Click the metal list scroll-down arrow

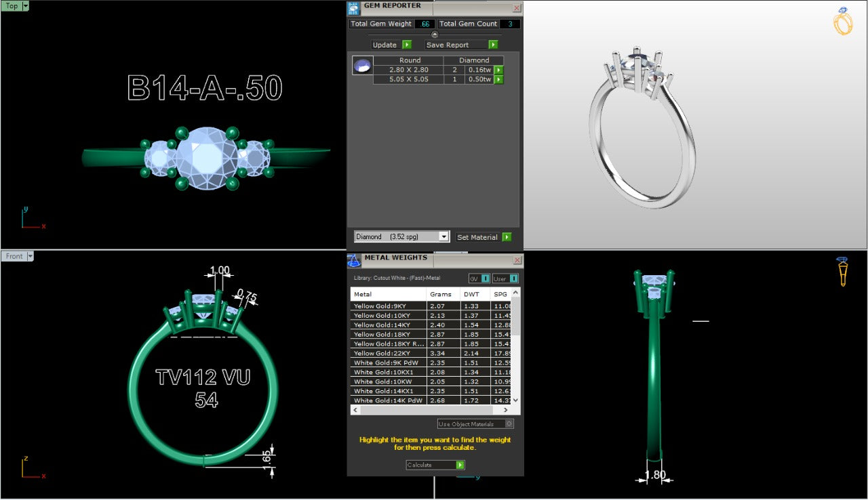click(516, 400)
